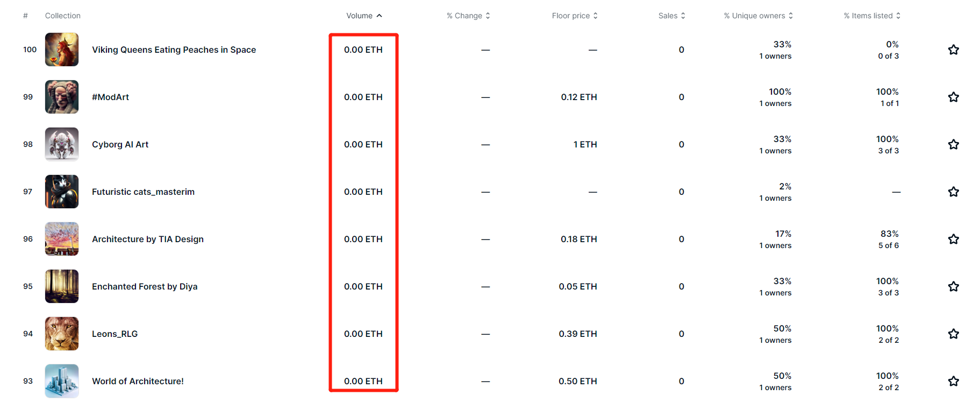This screenshot has width=980, height=402.
Task: Star the World of Architecture! collection
Action: pos(953,382)
